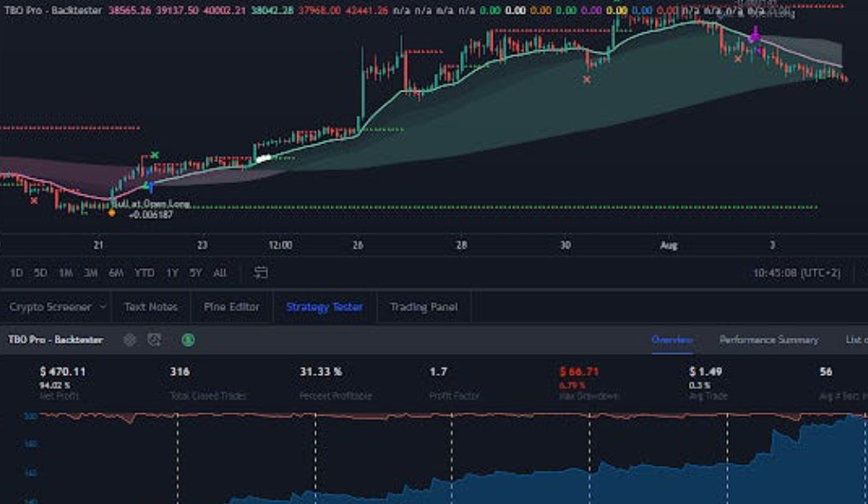868x504 pixels.
Task: Select the Pine Editor tab
Action: pyautogui.click(x=230, y=306)
